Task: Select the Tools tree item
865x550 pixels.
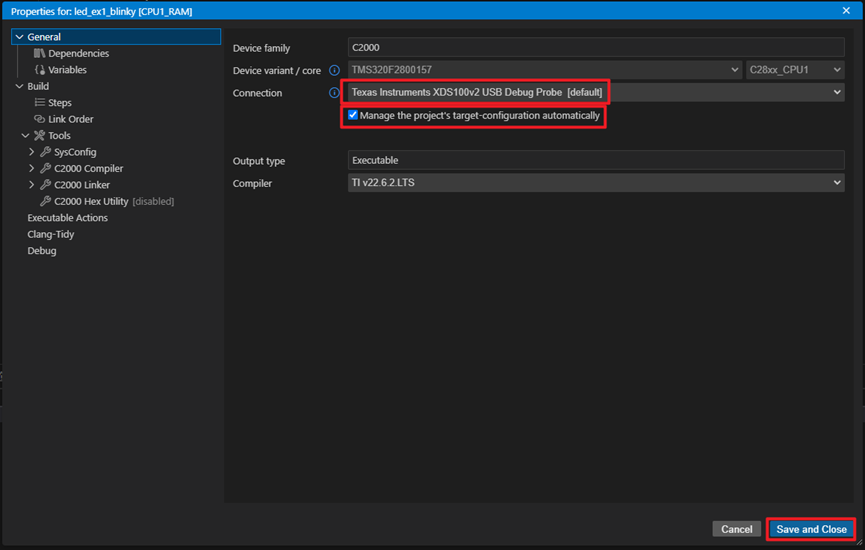Action: tap(59, 135)
